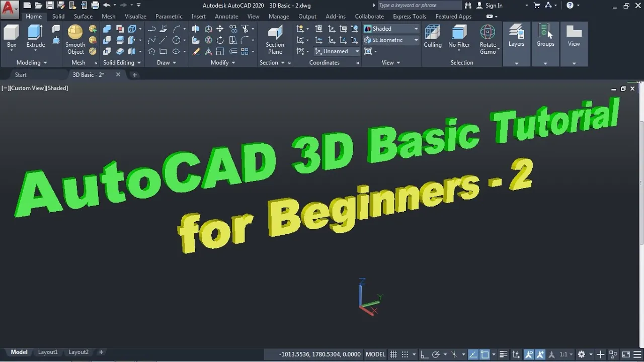Pick the Line tool in Draw panel
This screenshot has width=644, height=362.
[163, 40]
